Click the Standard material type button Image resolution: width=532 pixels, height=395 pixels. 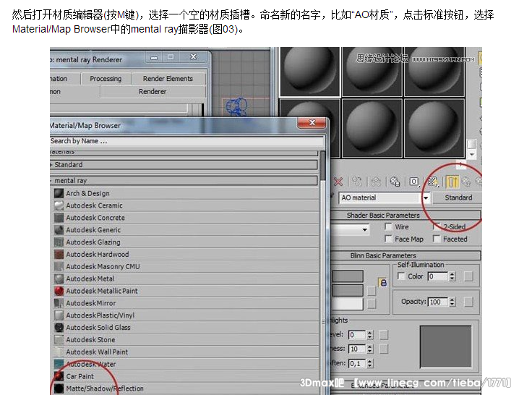[459, 197]
